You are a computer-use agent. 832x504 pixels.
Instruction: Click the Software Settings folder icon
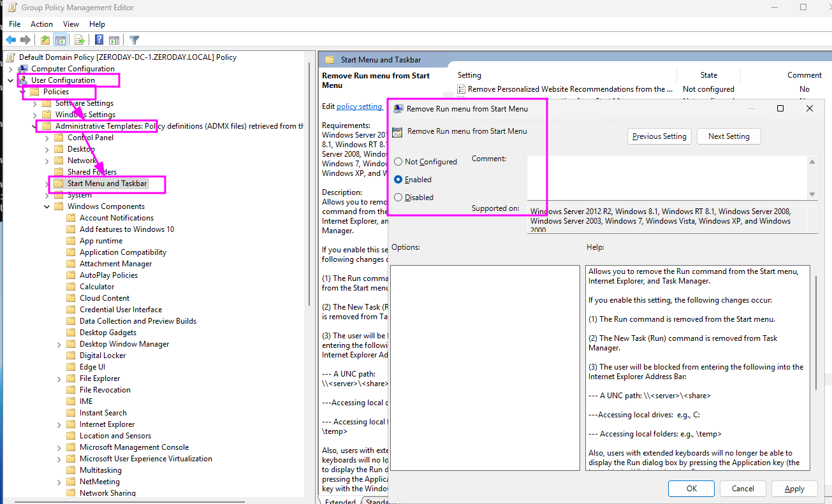(x=47, y=103)
